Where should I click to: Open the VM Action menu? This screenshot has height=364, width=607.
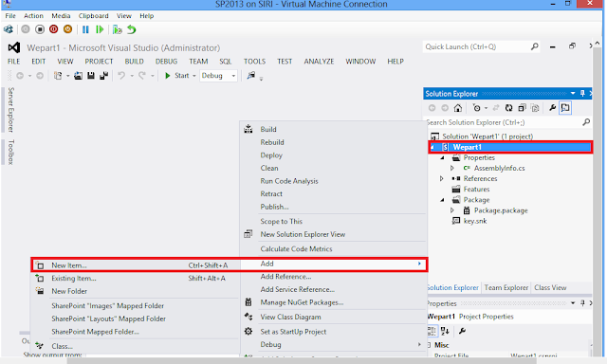[x=34, y=16]
